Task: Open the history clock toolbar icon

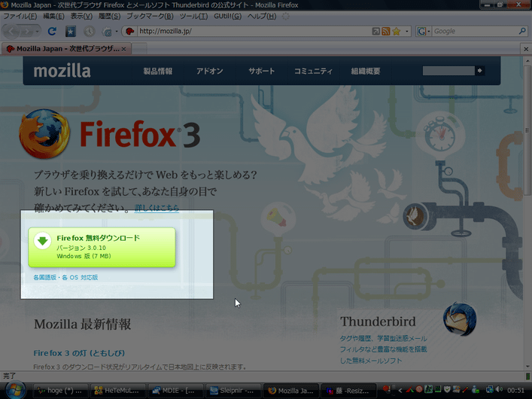Action: pos(90,31)
